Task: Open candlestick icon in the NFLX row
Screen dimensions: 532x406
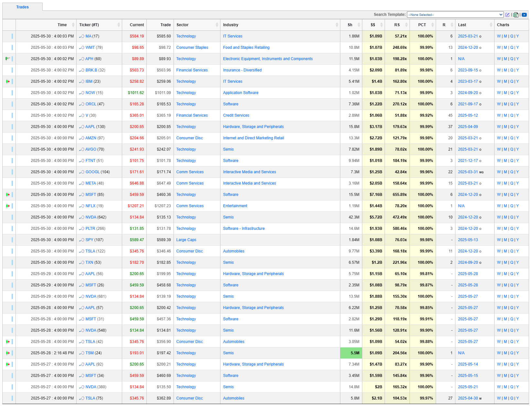Action: pos(8,206)
